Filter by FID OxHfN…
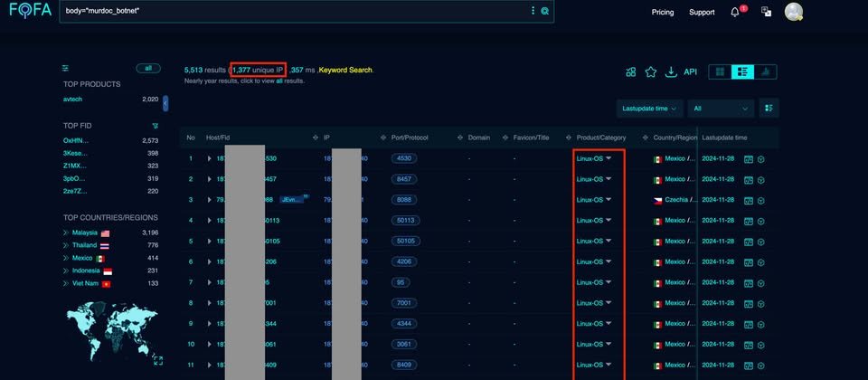 pos(76,141)
